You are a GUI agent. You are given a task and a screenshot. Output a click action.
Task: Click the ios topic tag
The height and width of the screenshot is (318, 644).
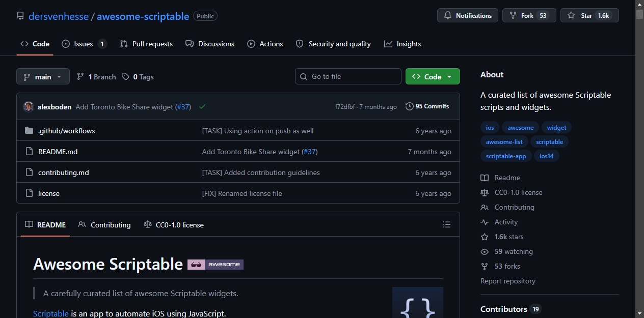pyautogui.click(x=490, y=128)
